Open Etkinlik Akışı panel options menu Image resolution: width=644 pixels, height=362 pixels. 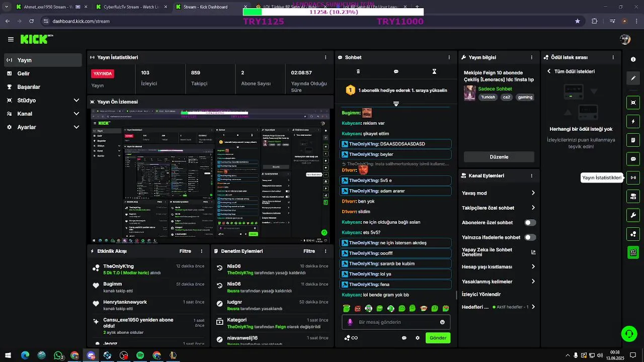point(202,251)
